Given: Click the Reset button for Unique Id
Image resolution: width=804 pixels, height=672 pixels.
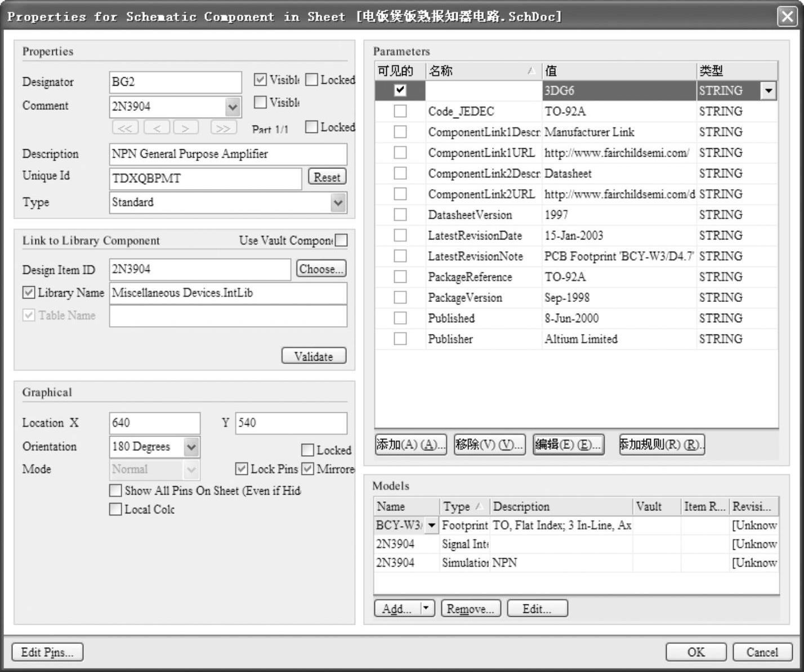Looking at the screenshot, I should click(x=327, y=177).
